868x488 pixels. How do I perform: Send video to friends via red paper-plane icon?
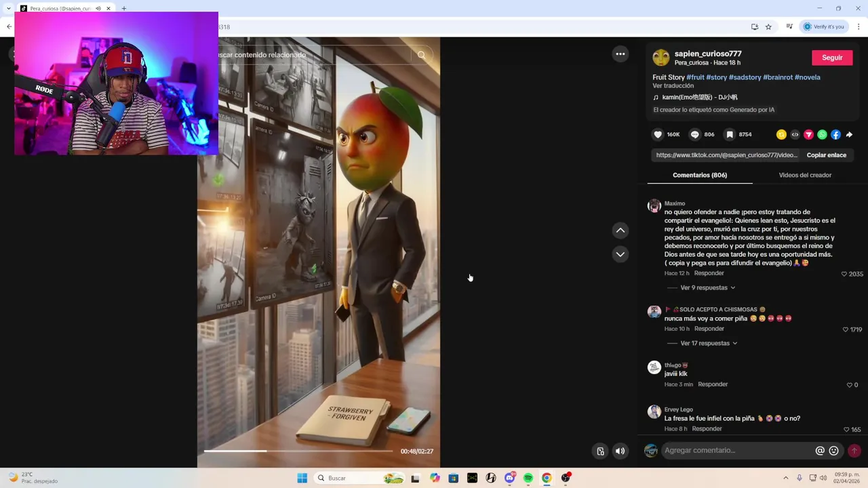click(x=808, y=135)
